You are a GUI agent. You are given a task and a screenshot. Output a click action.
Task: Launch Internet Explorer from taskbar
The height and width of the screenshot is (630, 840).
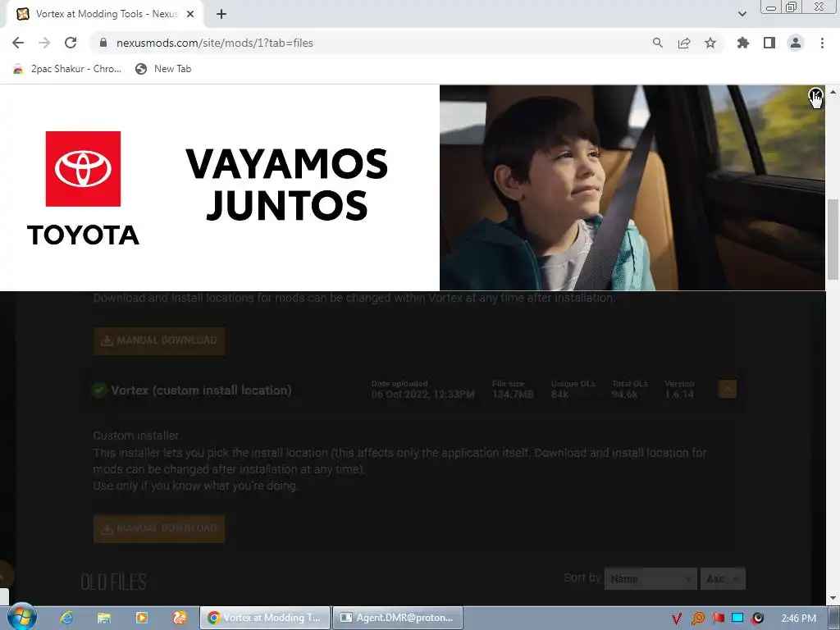coord(66,618)
